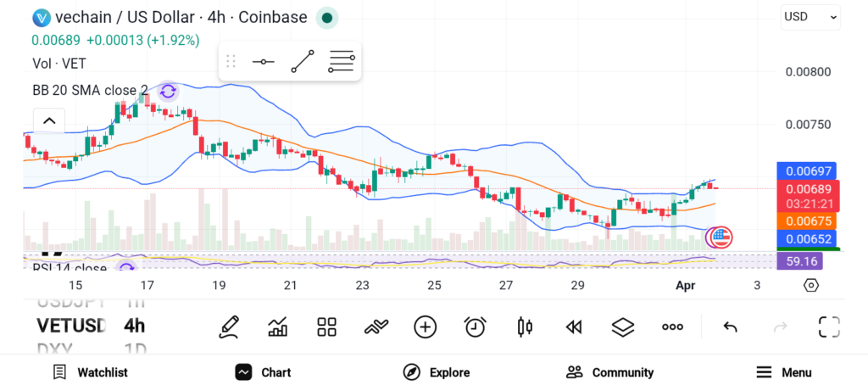Open the drawing pencil tool
Viewport: 868px width, 391px height.
(x=227, y=327)
